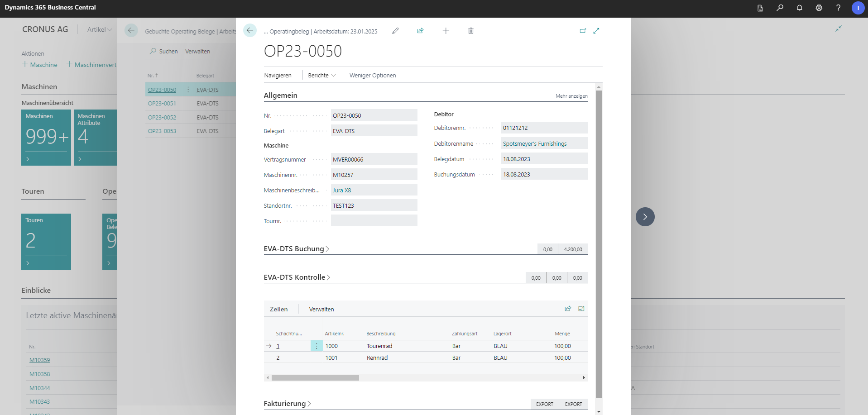Open the Berichte dropdown menu
Screen dimensions: 868x415
[321, 76]
